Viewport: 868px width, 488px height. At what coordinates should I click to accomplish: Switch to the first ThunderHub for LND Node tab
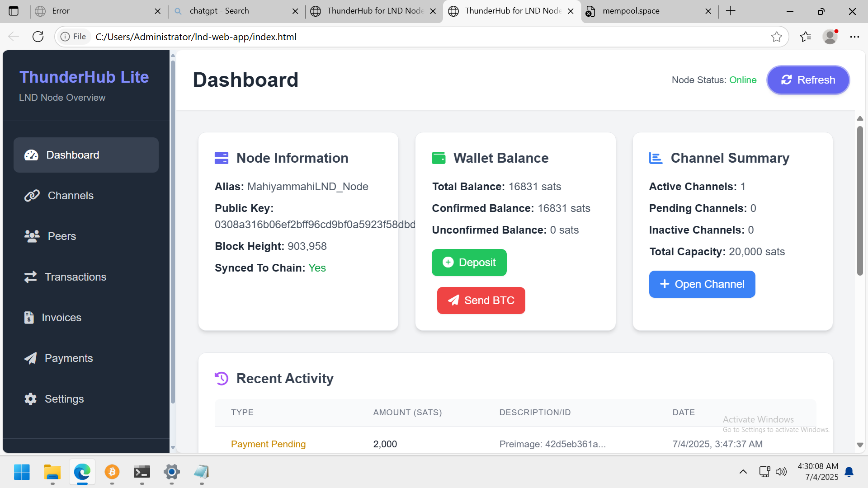point(374,11)
